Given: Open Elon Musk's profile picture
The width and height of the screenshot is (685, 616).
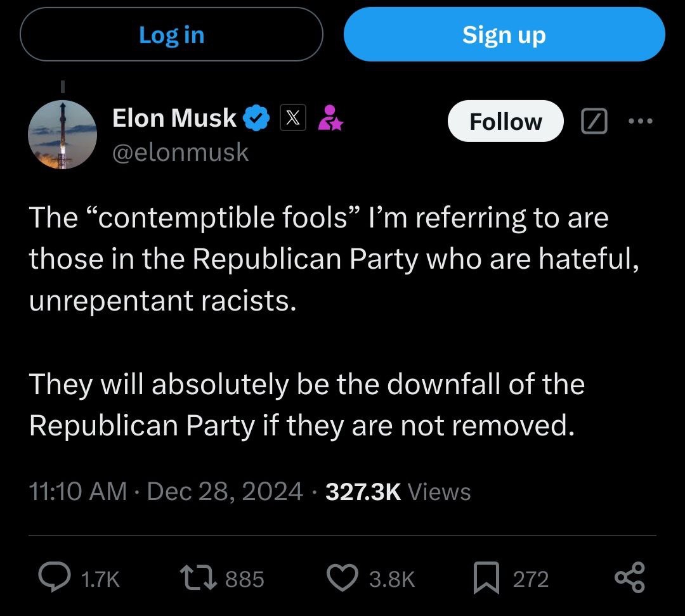Looking at the screenshot, I should click(x=62, y=134).
